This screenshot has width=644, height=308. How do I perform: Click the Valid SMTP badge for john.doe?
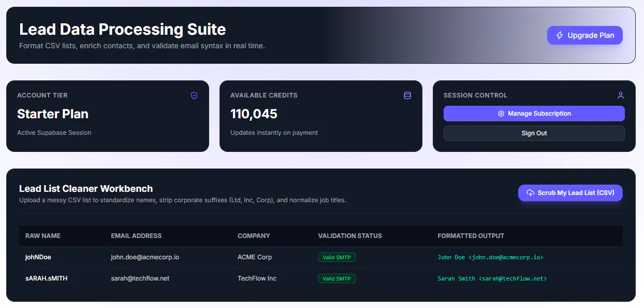pos(336,257)
